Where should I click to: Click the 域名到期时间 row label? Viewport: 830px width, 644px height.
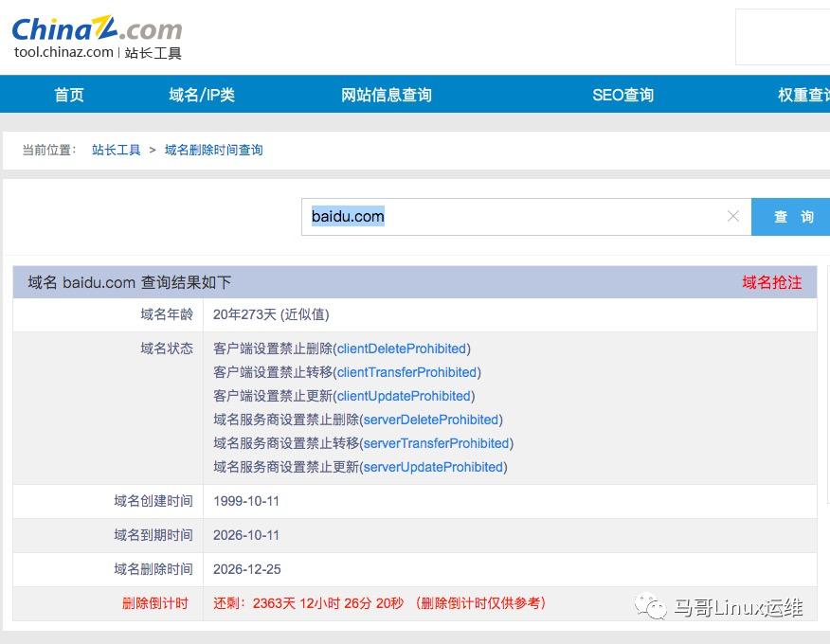[153, 535]
